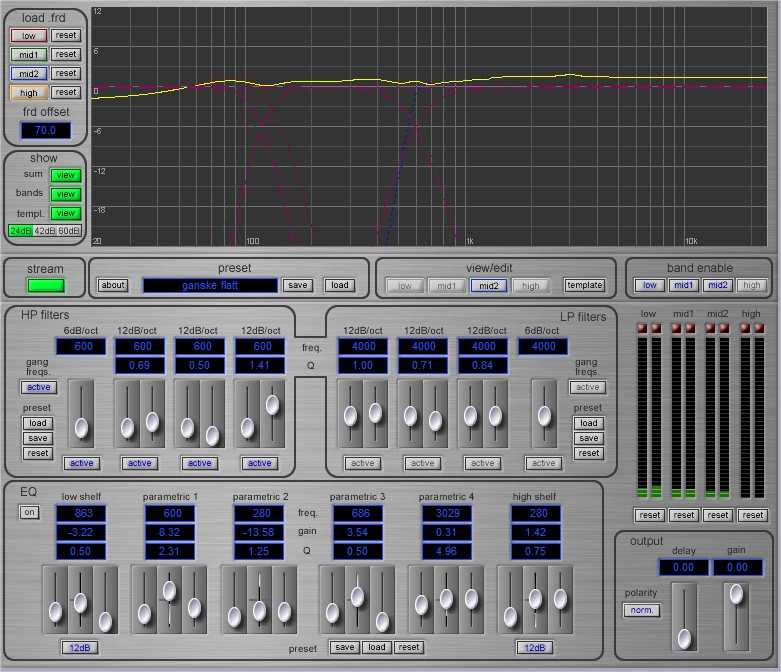The width and height of the screenshot is (781, 672).
Task: Select the 60dB graph range option
Action: 69,231
